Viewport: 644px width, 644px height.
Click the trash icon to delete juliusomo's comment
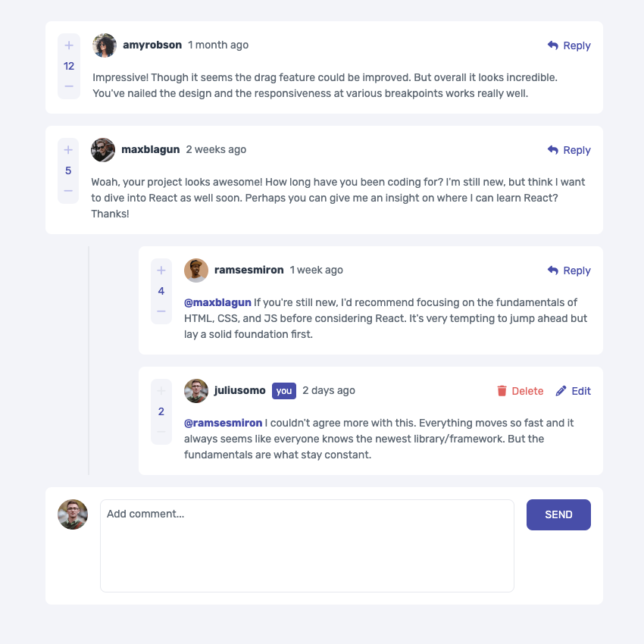point(502,391)
